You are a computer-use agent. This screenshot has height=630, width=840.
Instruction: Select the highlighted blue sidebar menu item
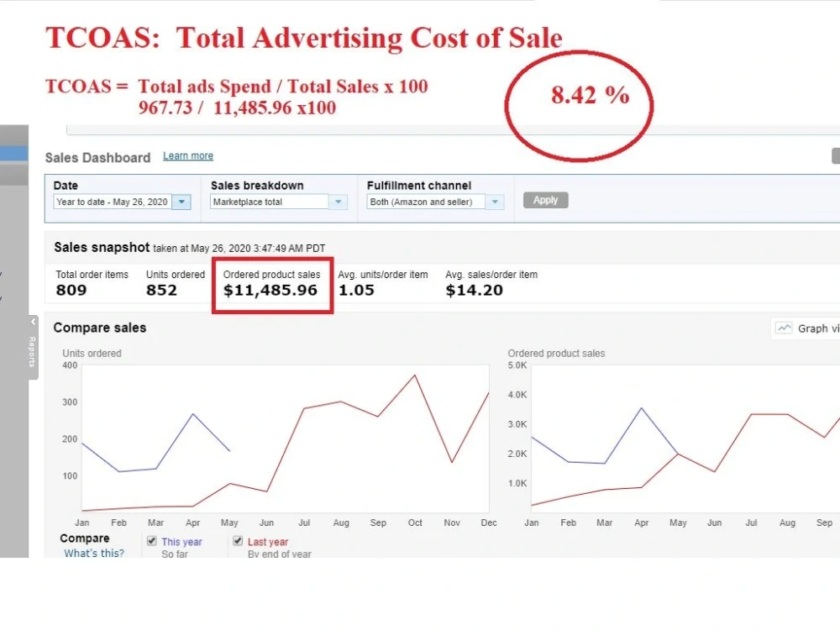[14, 154]
